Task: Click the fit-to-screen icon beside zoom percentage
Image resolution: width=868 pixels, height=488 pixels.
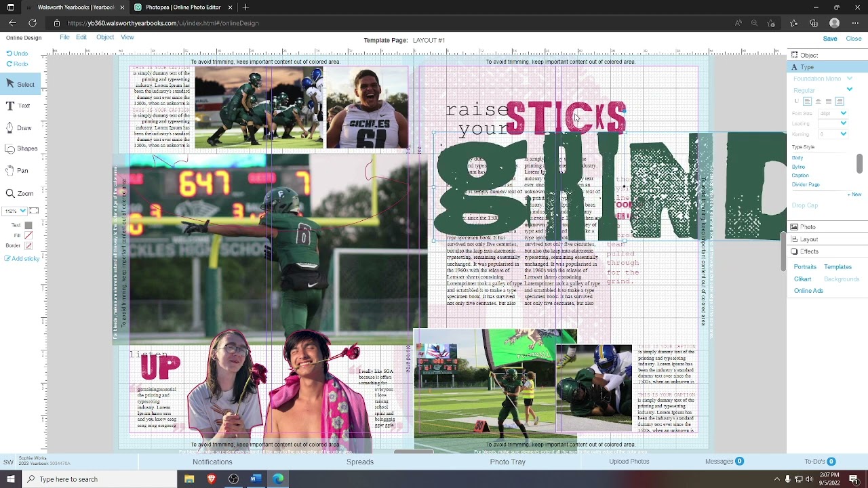Action: pos(34,211)
